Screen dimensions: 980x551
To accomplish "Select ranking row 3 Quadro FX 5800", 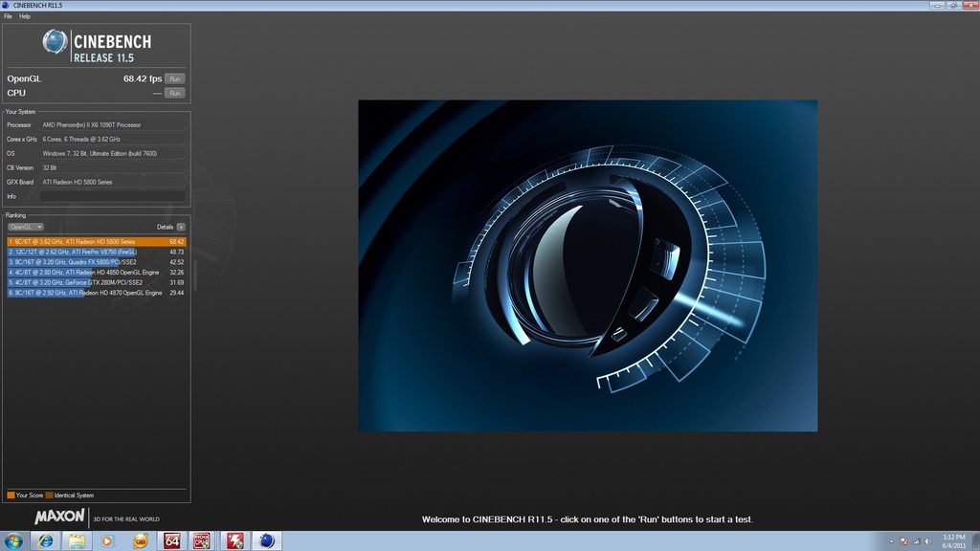I will pyautogui.click(x=97, y=262).
